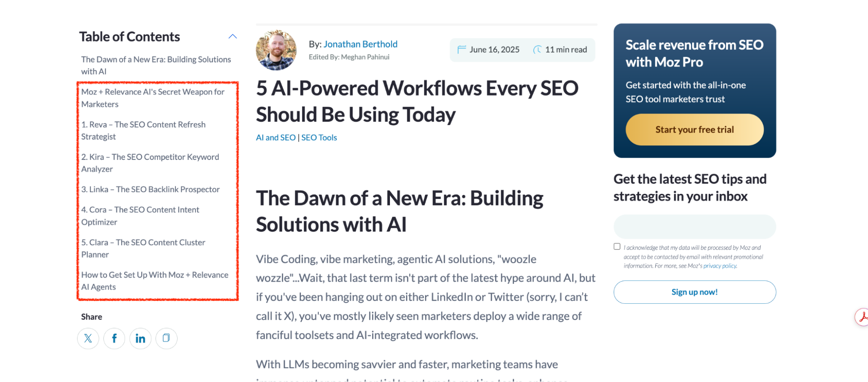Go to Linka Backlink Prospector section
The width and height of the screenshot is (868, 382).
pos(150,189)
